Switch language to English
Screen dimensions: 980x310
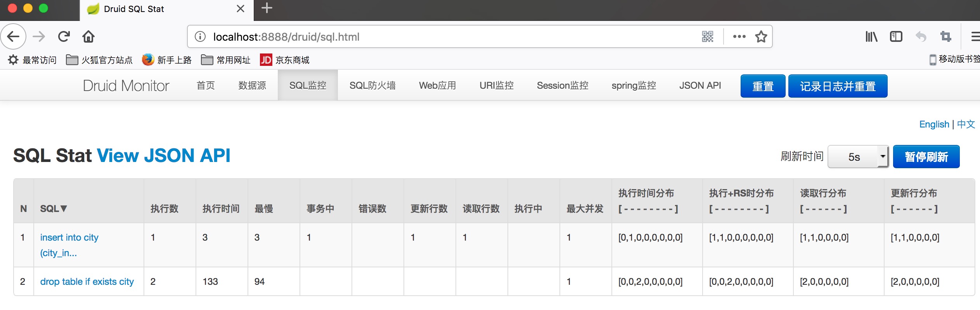point(934,124)
